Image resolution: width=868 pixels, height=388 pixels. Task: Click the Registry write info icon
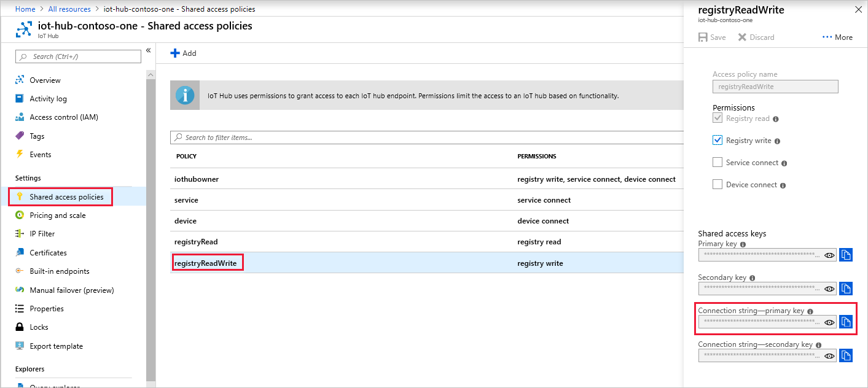(778, 141)
